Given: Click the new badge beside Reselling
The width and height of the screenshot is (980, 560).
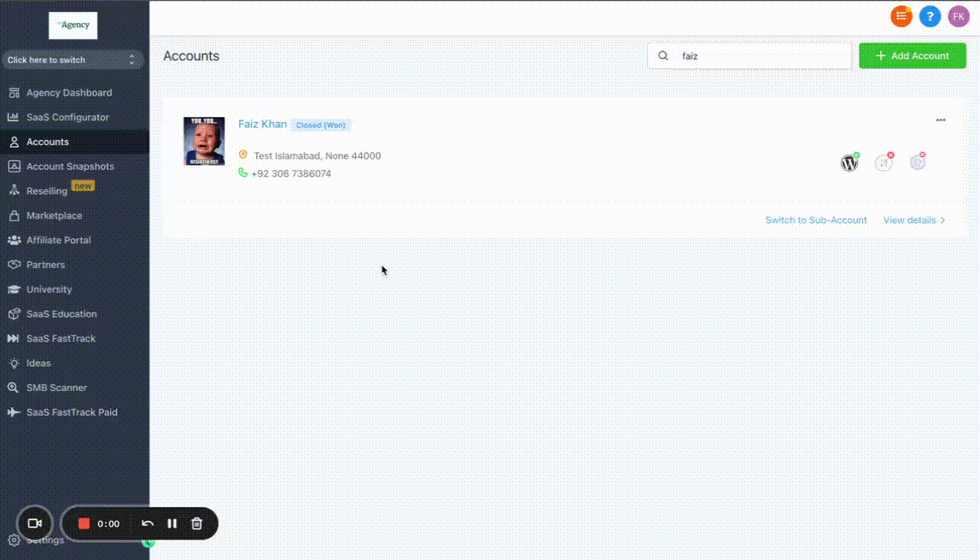Looking at the screenshot, I should point(83,186).
